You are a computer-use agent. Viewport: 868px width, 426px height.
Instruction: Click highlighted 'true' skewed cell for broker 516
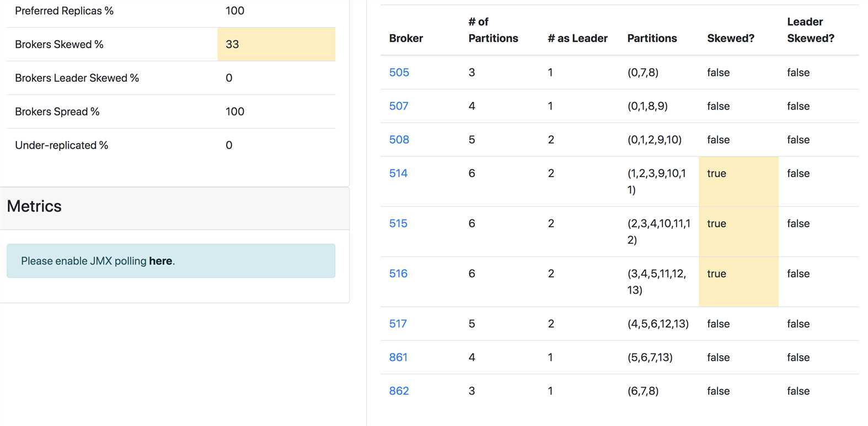point(738,282)
